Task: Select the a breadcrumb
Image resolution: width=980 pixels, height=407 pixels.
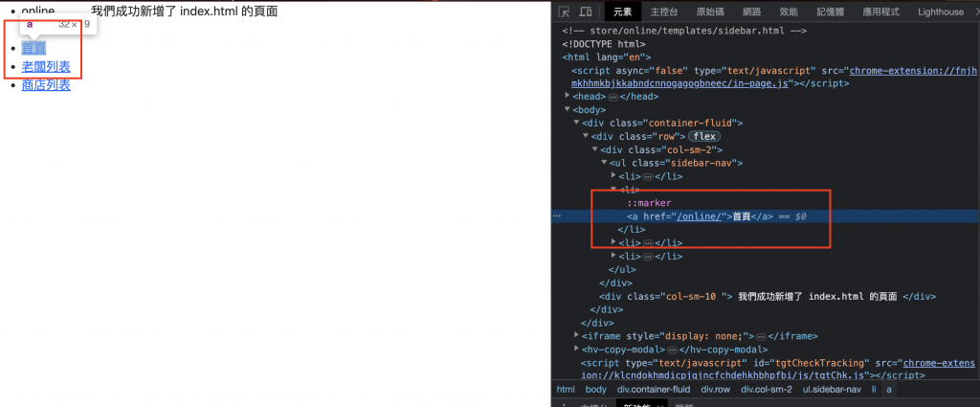Action: click(x=889, y=390)
